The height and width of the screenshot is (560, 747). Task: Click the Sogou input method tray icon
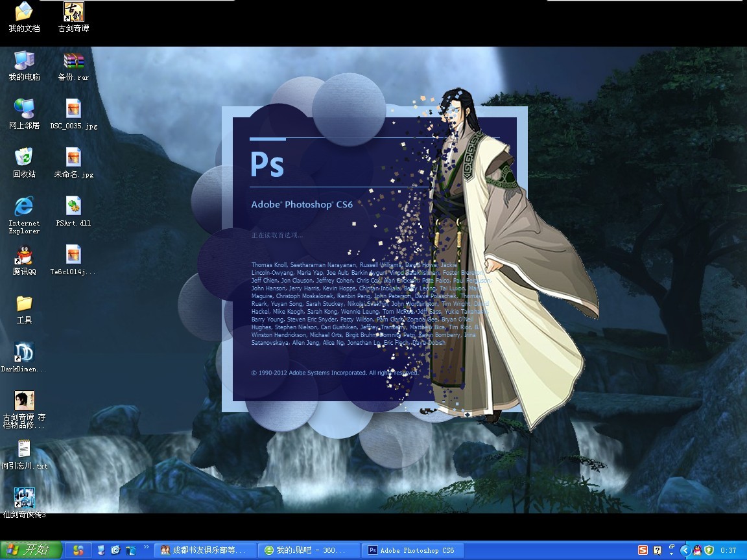coord(643,550)
